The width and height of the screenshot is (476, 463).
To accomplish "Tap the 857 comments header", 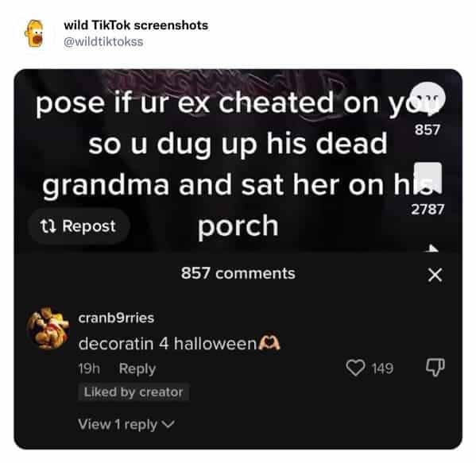I will [x=238, y=273].
